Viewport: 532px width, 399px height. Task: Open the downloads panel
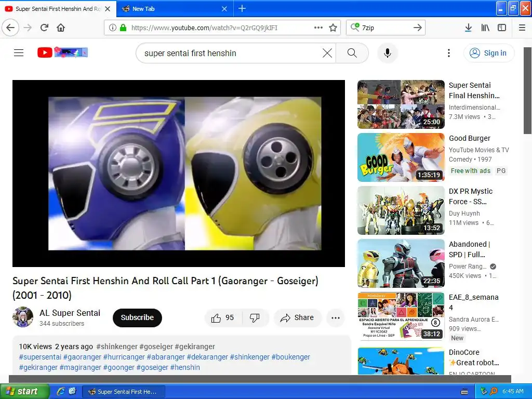tap(468, 28)
